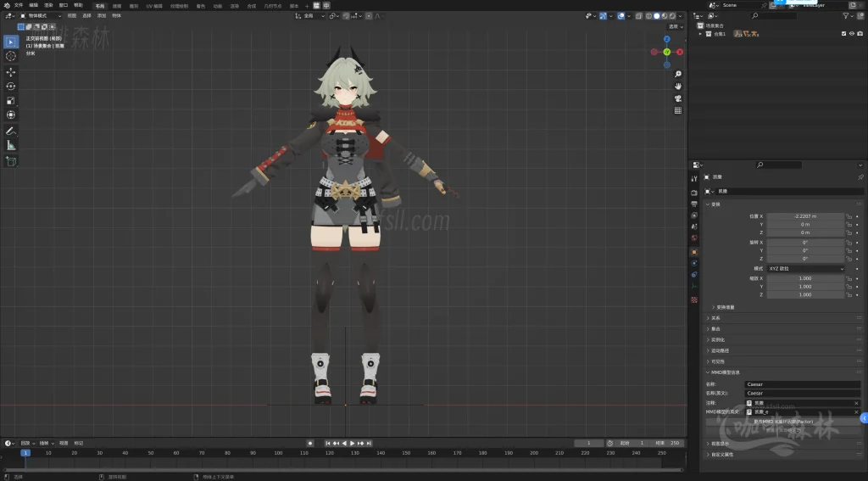Open the Output properties tab

(694, 204)
